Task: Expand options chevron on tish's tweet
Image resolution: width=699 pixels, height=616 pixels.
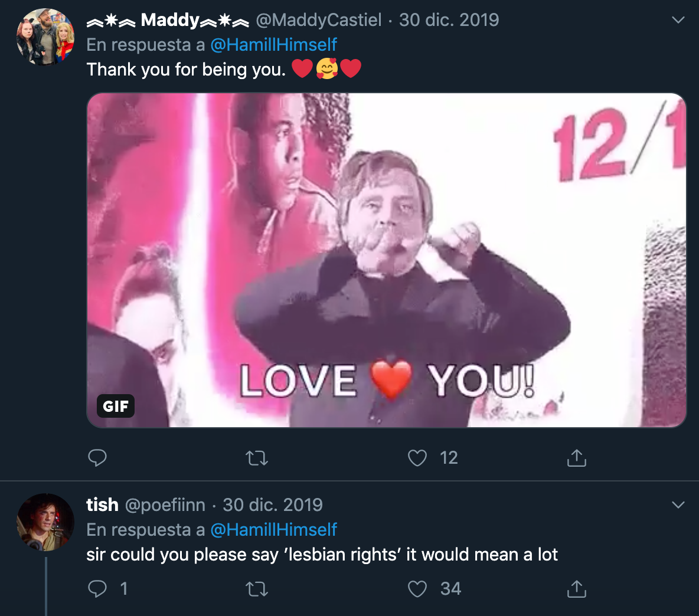Action: [678, 505]
